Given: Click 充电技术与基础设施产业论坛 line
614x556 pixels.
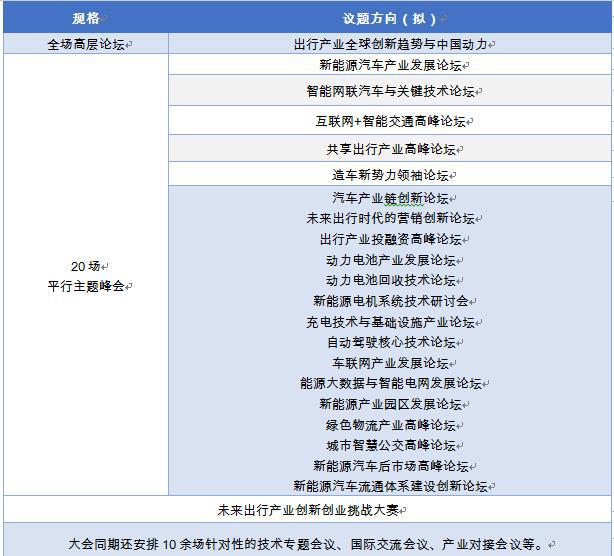Looking at the screenshot, I should tap(390, 321).
